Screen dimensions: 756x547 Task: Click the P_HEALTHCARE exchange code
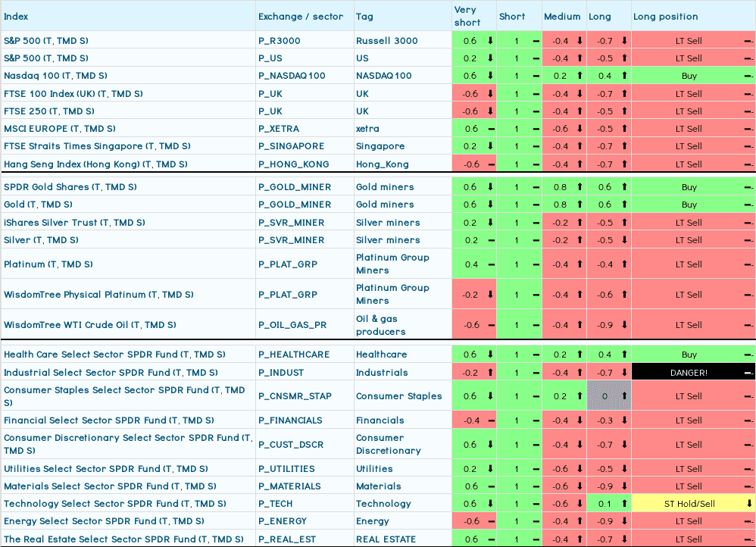click(x=294, y=354)
